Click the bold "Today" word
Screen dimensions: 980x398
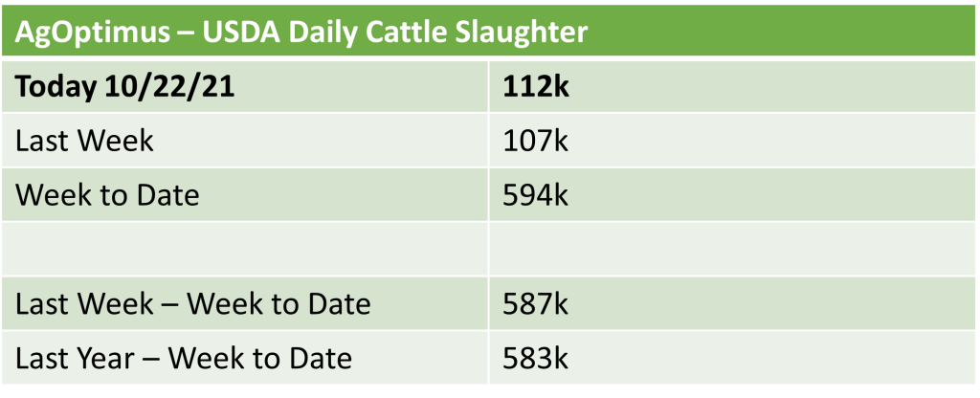56,88
